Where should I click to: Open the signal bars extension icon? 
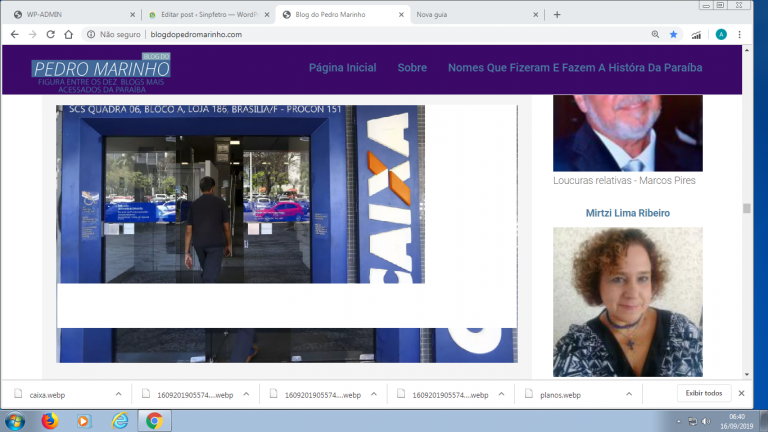tap(696, 34)
